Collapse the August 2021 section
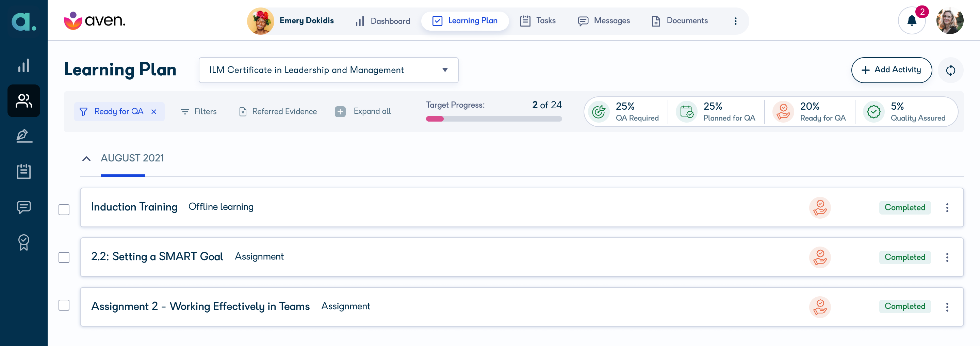980x346 pixels. tap(86, 158)
